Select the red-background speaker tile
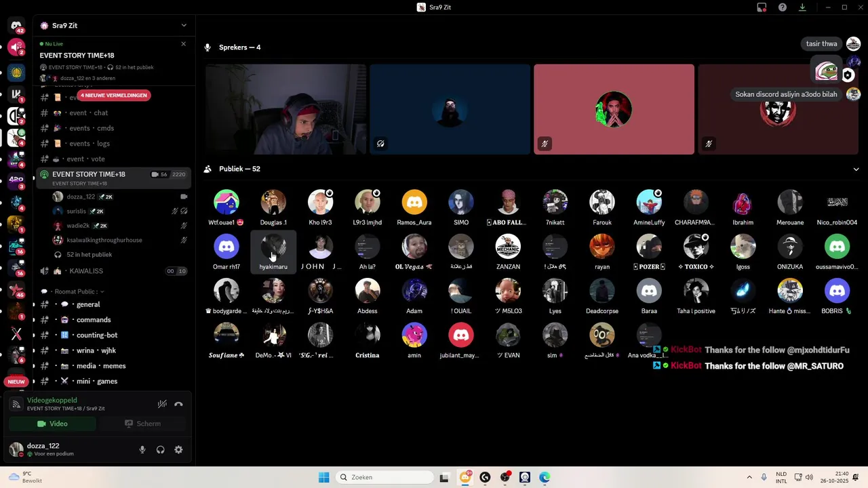Viewport: 868px width, 488px height. point(614,109)
